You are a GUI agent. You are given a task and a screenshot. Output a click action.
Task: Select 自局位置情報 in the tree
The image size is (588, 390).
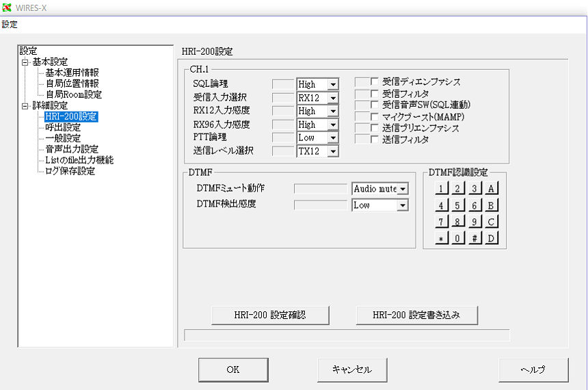click(x=72, y=83)
